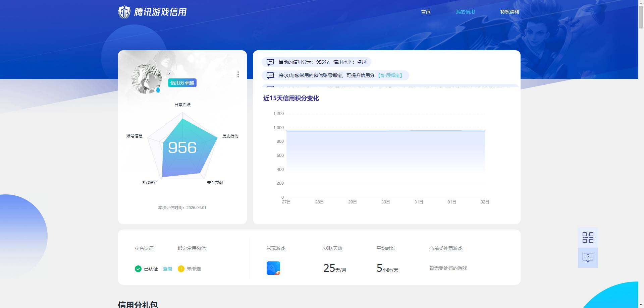Click the 27日 axis label on chart
Viewport: 644px width, 308px height.
pos(286,202)
